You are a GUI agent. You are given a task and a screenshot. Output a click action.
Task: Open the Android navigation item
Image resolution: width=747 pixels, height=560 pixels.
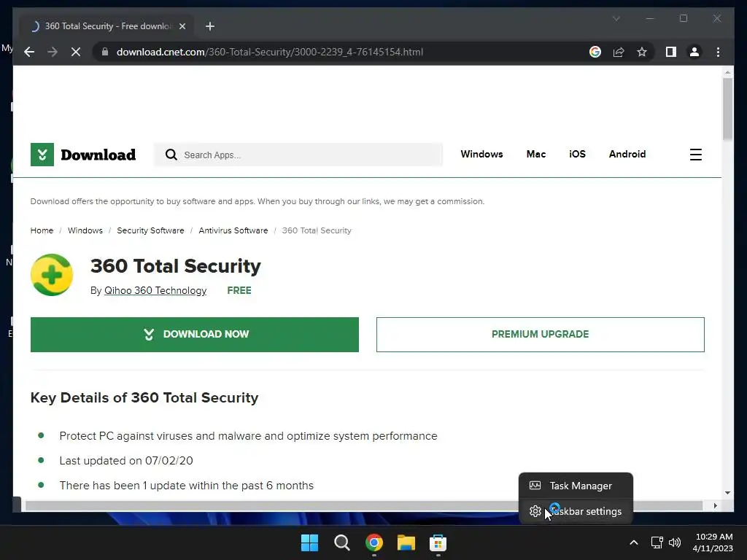(x=627, y=155)
